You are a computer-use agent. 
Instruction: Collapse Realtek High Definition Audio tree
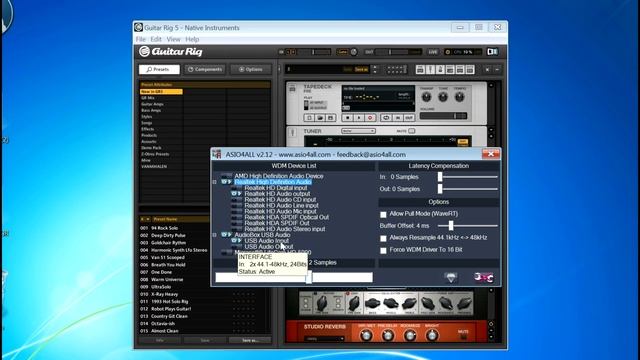pyautogui.click(x=215, y=182)
